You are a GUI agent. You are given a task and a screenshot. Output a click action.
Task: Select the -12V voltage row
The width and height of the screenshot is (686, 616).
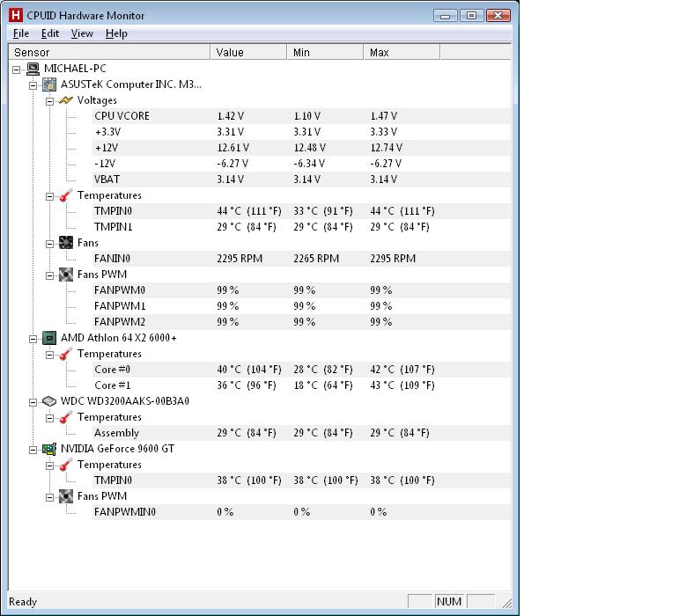click(301, 164)
